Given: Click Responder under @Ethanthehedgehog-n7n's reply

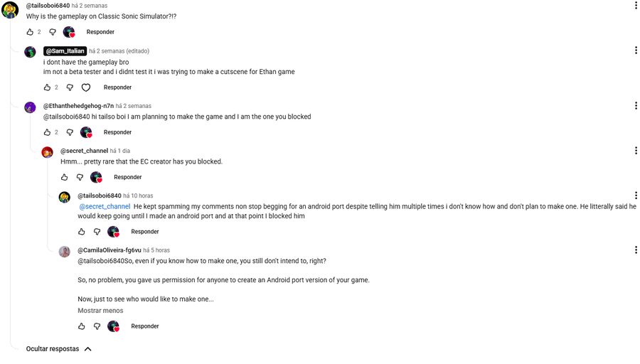Looking at the screenshot, I should (x=117, y=132).
